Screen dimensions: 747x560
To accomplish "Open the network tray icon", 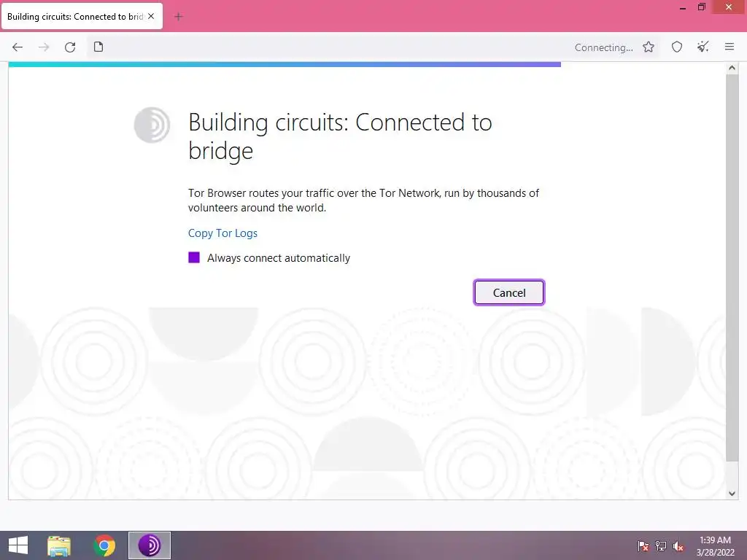I will [660, 545].
